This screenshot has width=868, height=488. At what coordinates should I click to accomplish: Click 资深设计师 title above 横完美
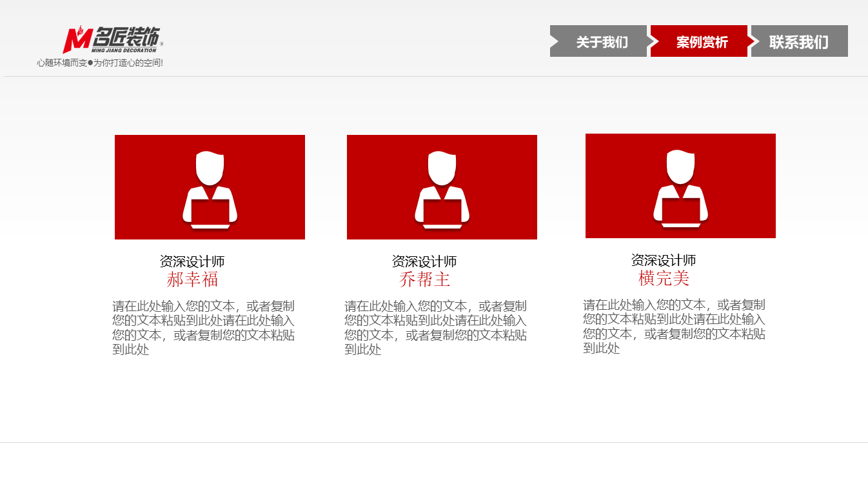point(664,260)
